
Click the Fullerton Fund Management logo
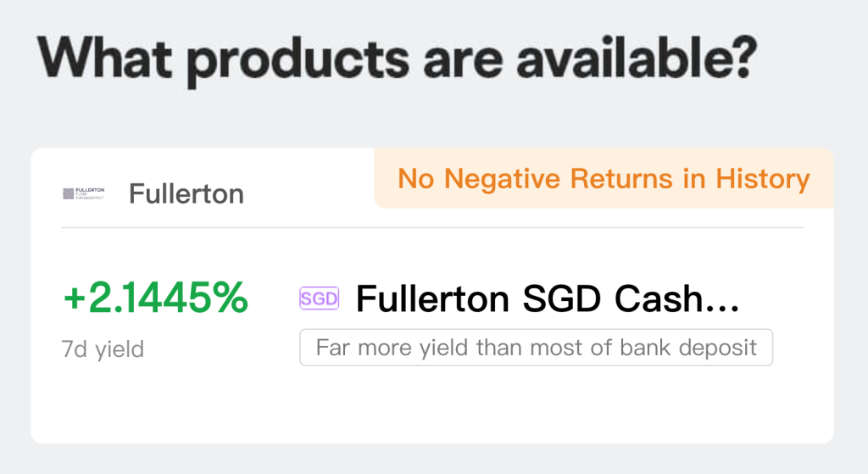pyautogui.click(x=83, y=194)
